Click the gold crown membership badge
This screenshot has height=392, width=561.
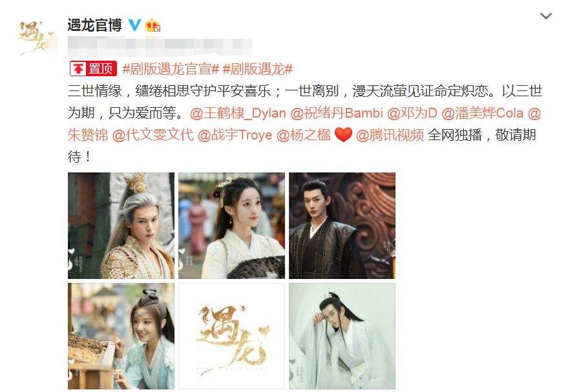click(x=153, y=25)
